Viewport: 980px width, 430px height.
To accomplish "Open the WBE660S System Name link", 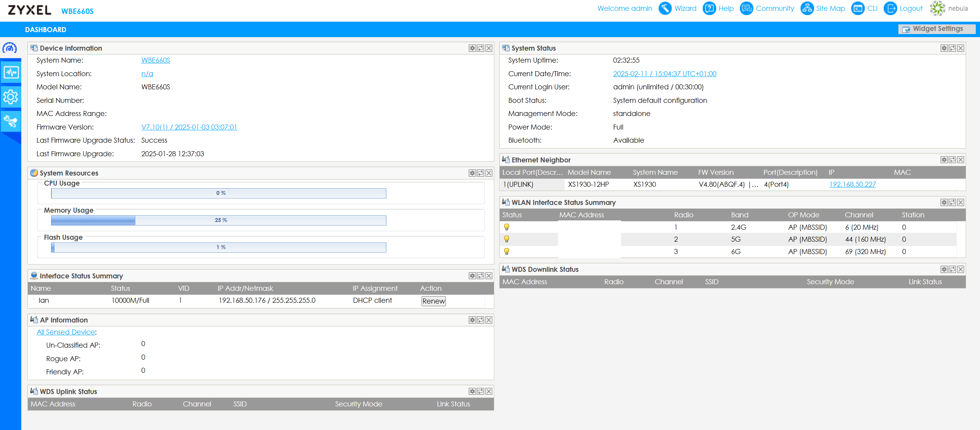I will tap(155, 60).
